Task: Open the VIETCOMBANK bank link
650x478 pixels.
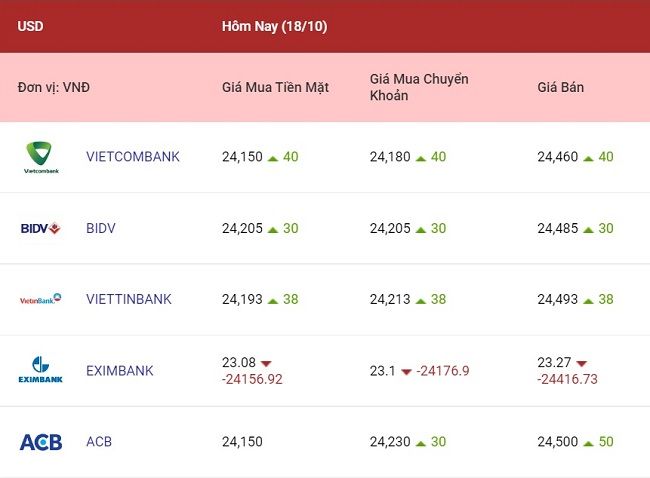Action: pos(133,157)
